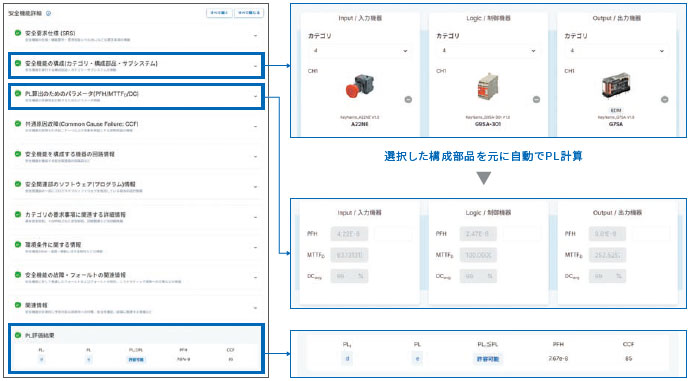Remove the A22NE input device with minus icon
Screen dimensions: 690x381
[408, 99]
